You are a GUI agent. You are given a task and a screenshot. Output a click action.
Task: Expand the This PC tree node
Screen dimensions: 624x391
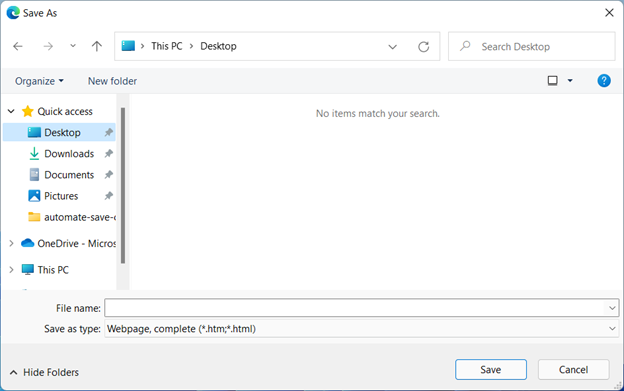[11, 270]
